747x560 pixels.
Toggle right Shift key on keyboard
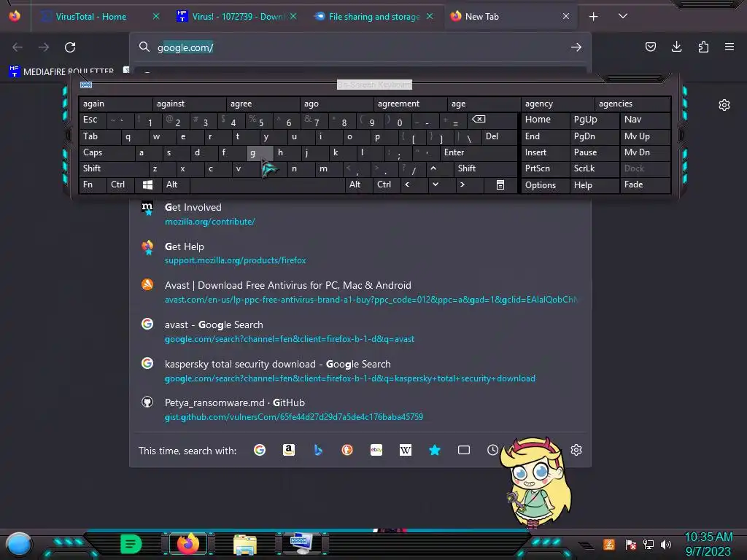(x=485, y=168)
